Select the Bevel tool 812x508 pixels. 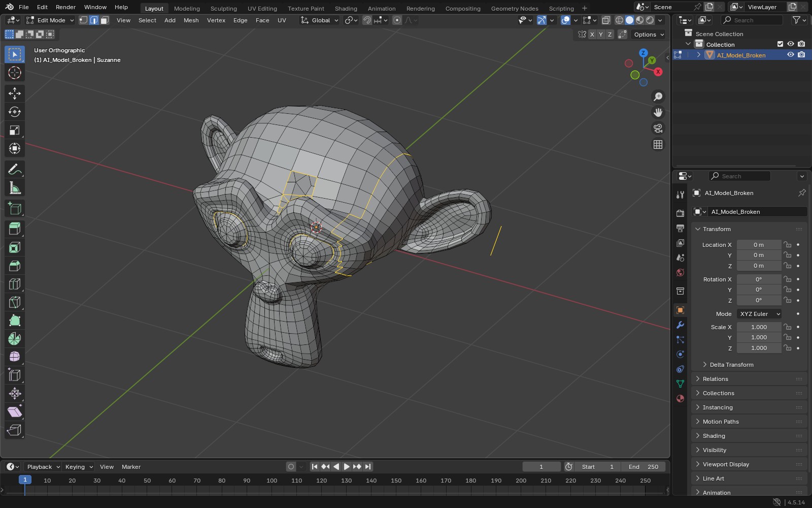(x=15, y=266)
